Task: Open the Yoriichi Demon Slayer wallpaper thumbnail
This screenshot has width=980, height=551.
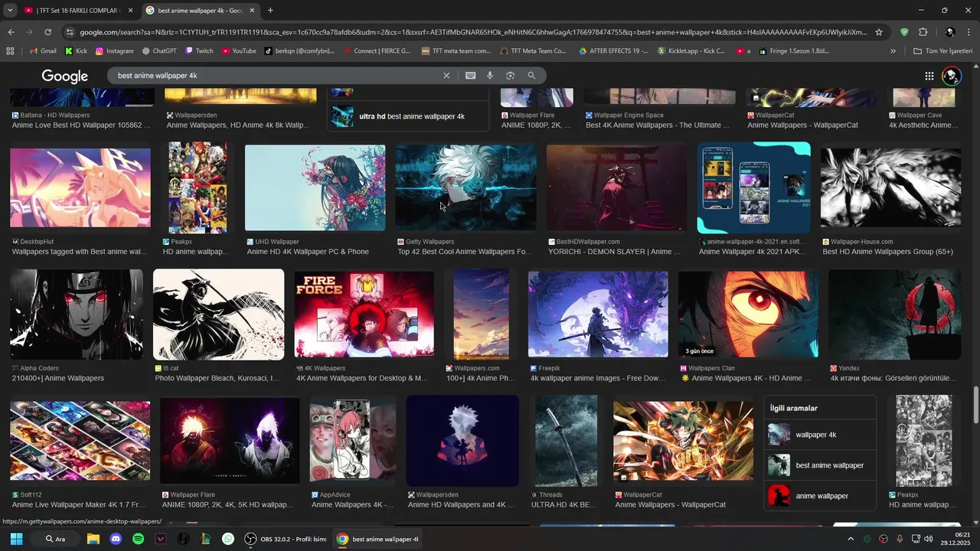Action: (617, 187)
